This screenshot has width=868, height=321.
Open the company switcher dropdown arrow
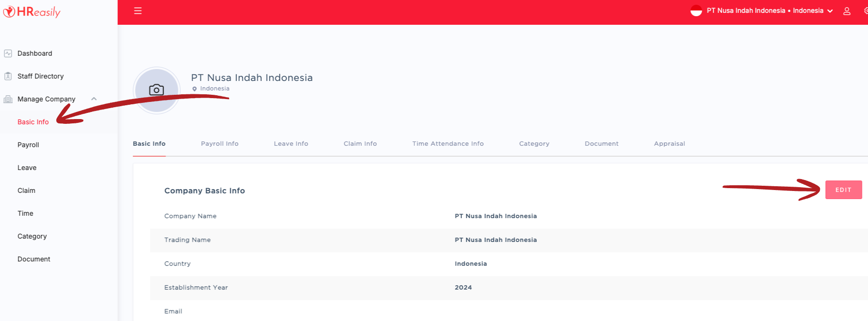pos(830,11)
